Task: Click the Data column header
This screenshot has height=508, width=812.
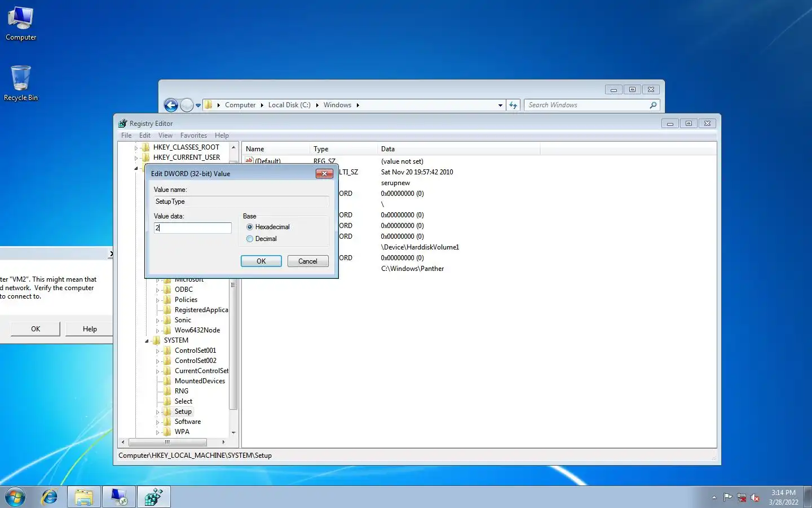Action: [458, 149]
